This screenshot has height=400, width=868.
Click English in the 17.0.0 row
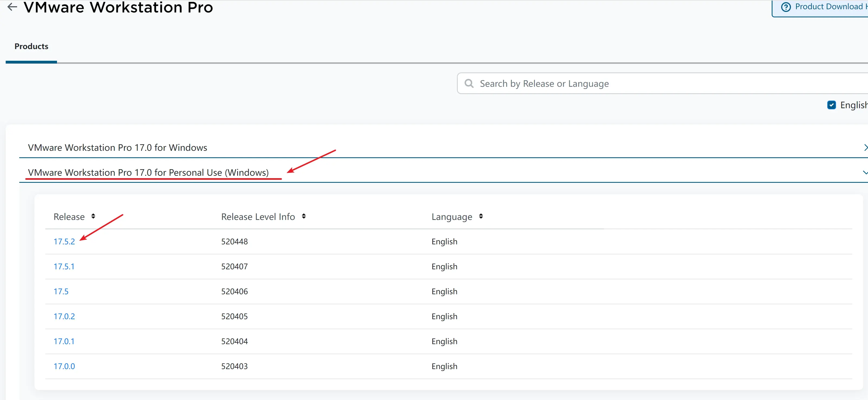tap(444, 366)
